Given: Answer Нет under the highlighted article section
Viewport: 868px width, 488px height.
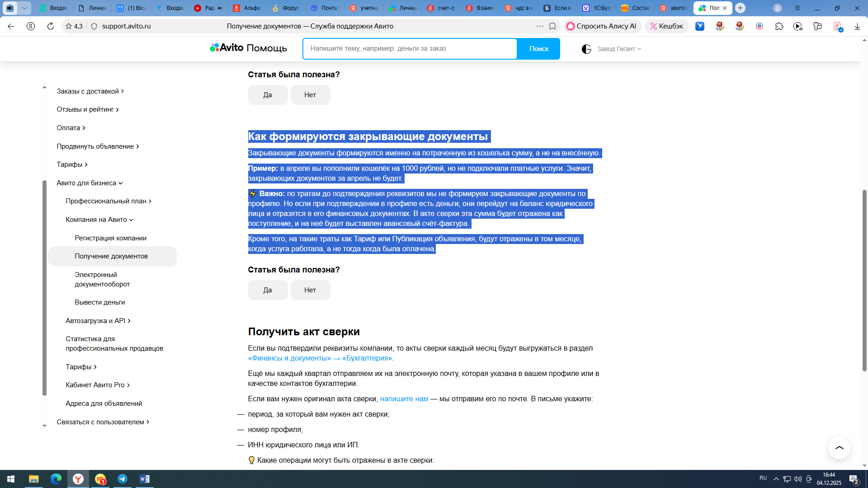Looking at the screenshot, I should click(x=310, y=290).
